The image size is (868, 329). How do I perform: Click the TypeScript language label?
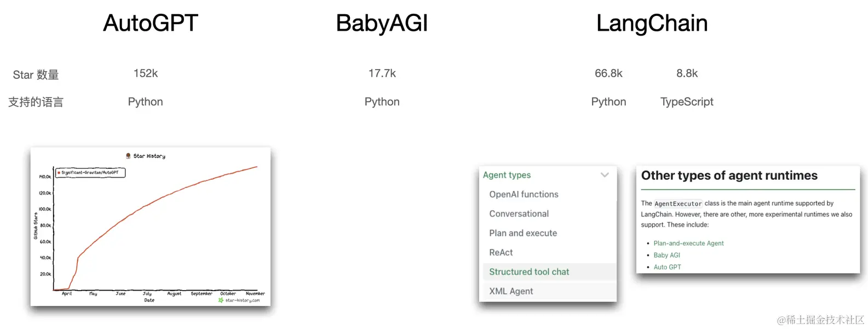point(687,102)
